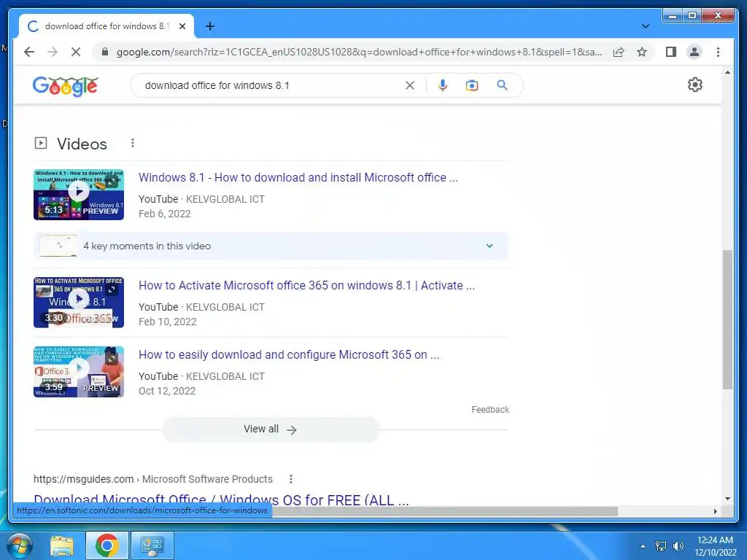Open the network tray icon
The height and width of the screenshot is (560, 747).
pos(661,546)
